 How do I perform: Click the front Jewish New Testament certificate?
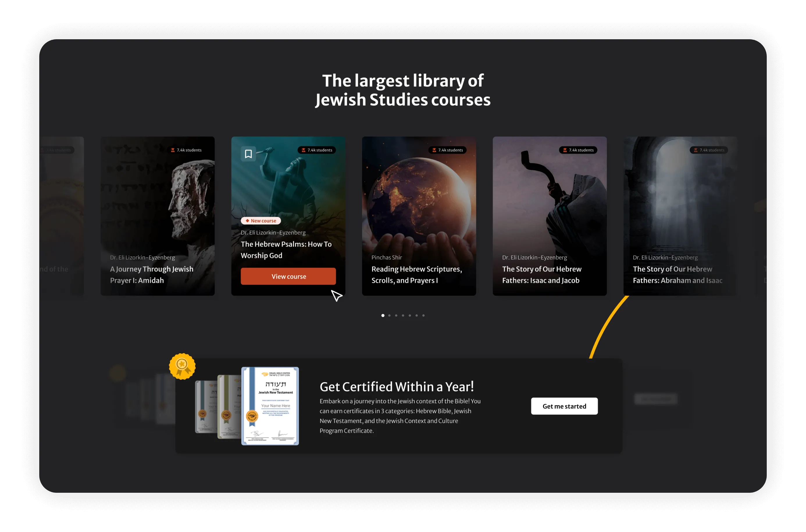[x=270, y=406]
